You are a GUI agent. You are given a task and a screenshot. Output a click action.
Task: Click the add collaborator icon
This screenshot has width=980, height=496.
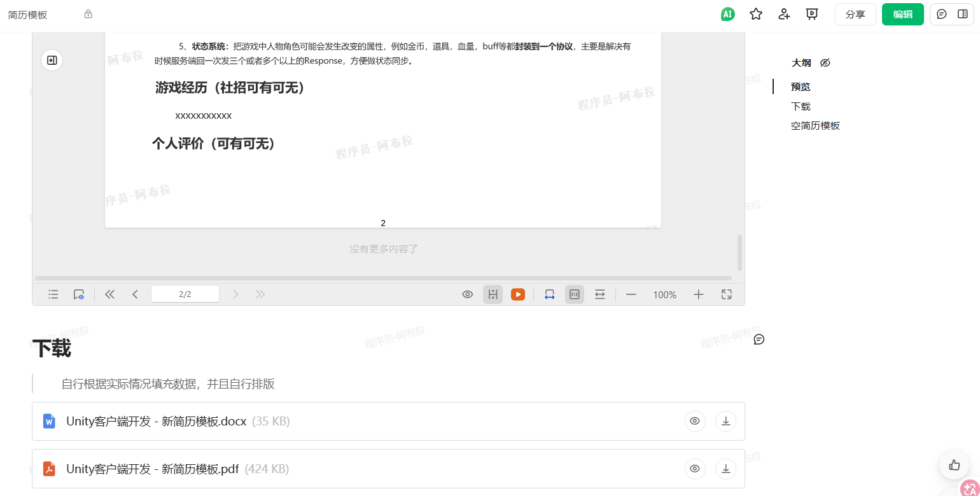click(784, 14)
